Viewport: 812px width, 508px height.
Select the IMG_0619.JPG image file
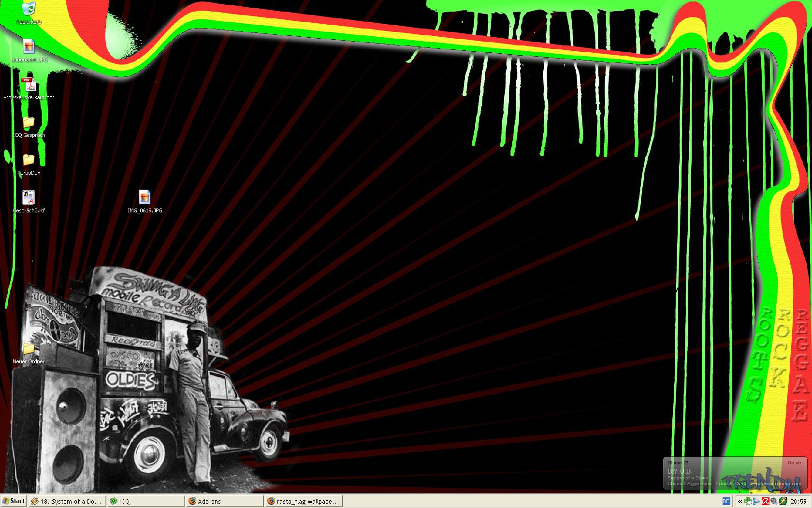click(145, 198)
